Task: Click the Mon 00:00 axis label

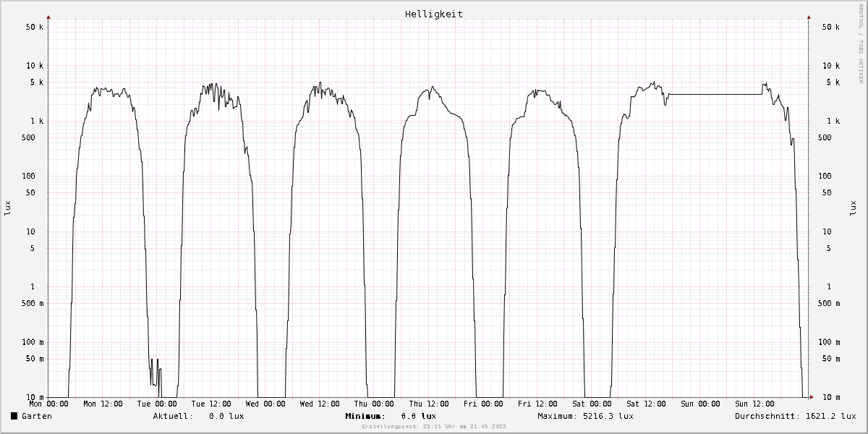Action: tap(48, 404)
